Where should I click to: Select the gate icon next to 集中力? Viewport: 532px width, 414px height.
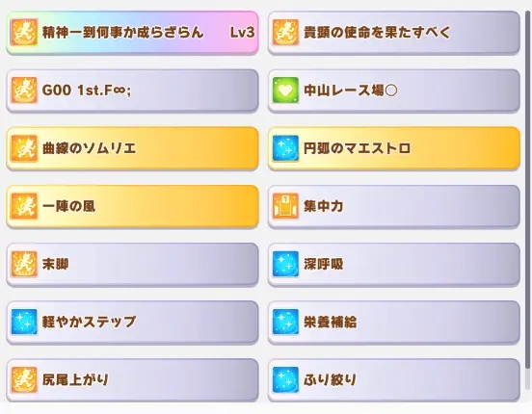click(x=285, y=206)
